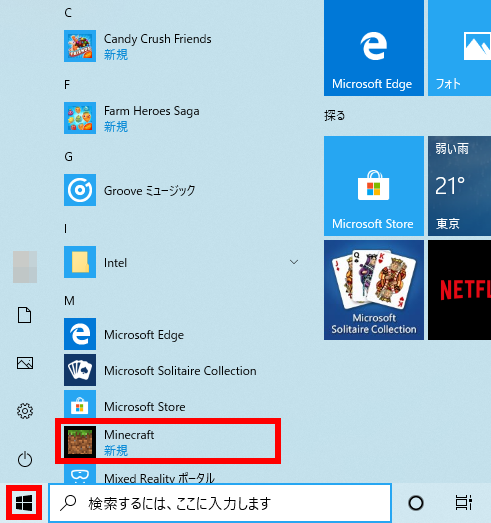Image resolution: width=491 pixels, height=523 pixels.
Task: Open the Netflix tile
Action: [459, 290]
